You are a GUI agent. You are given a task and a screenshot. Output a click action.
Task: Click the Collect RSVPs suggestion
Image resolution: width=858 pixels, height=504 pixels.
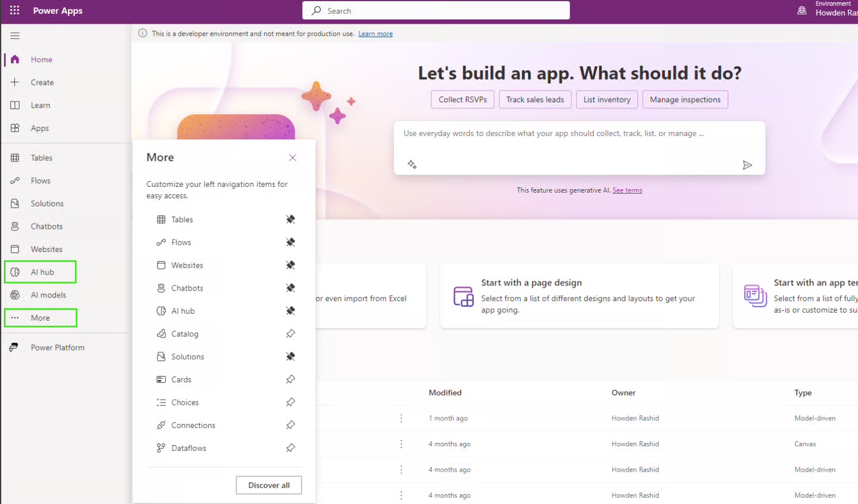pos(462,99)
